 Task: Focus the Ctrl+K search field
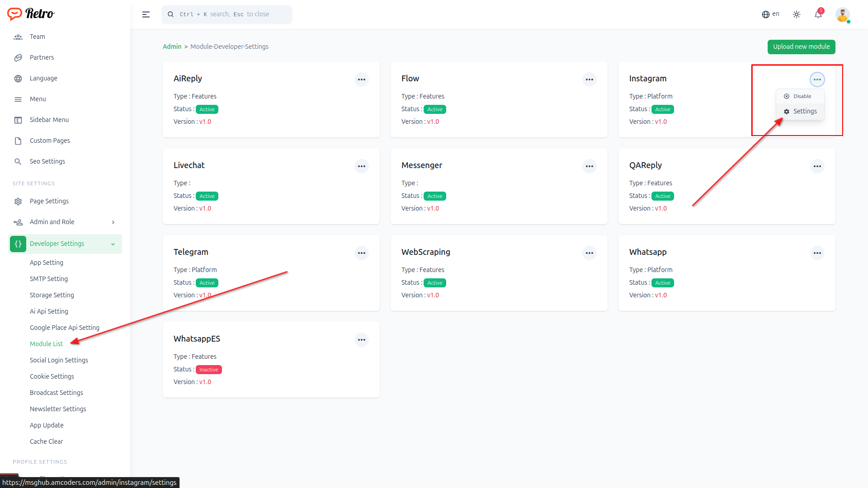(x=227, y=14)
